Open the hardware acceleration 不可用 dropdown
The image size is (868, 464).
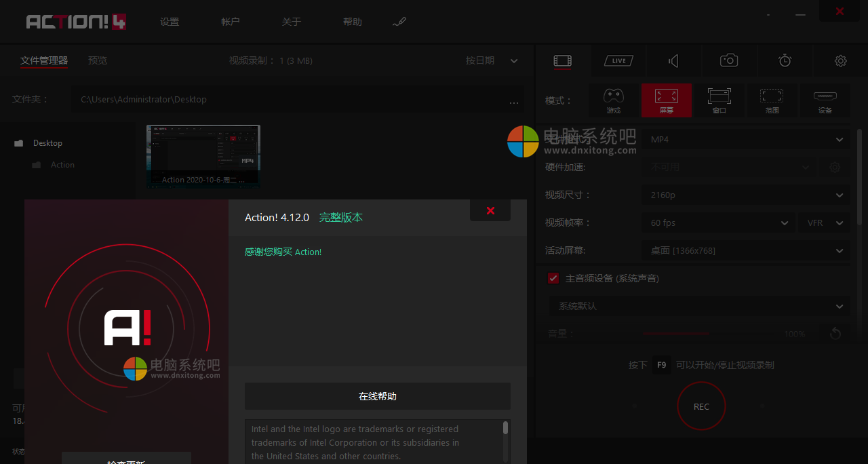point(729,167)
